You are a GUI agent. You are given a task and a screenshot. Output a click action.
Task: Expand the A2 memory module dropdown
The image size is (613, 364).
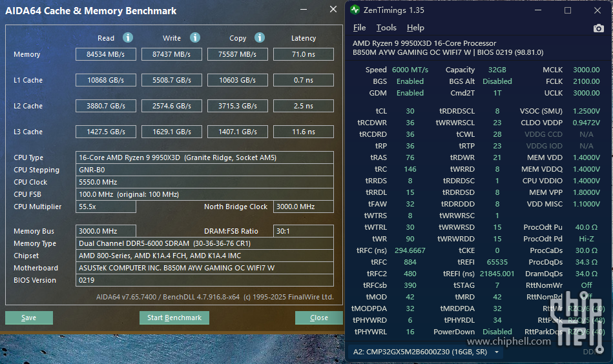pyautogui.click(x=496, y=352)
